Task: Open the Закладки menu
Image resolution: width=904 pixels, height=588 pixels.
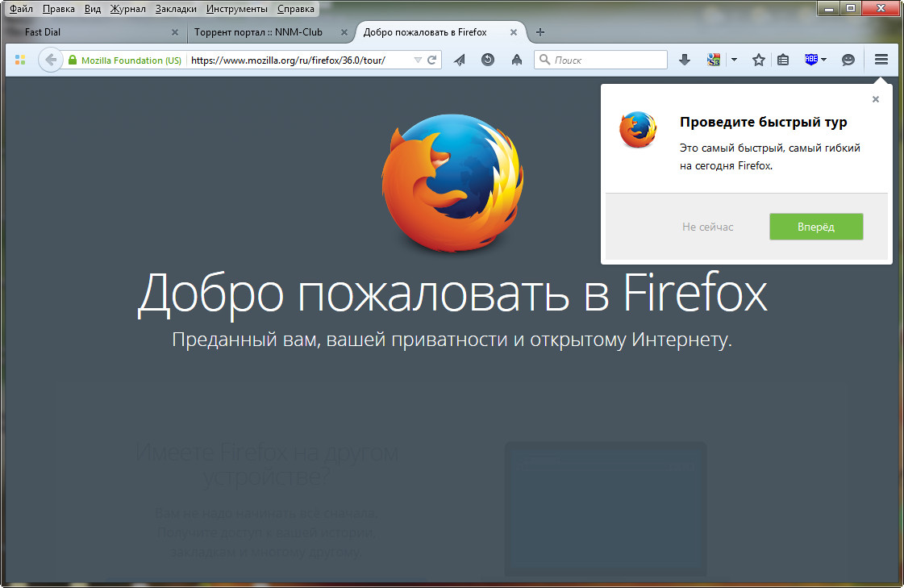Action: [176, 9]
